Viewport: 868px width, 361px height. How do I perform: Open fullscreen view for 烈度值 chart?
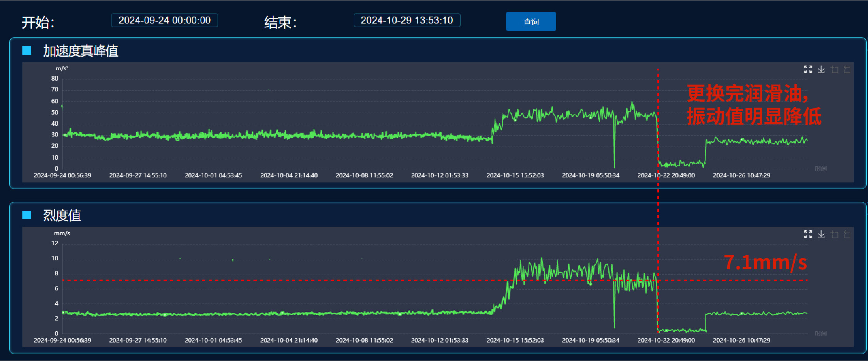[x=808, y=234]
